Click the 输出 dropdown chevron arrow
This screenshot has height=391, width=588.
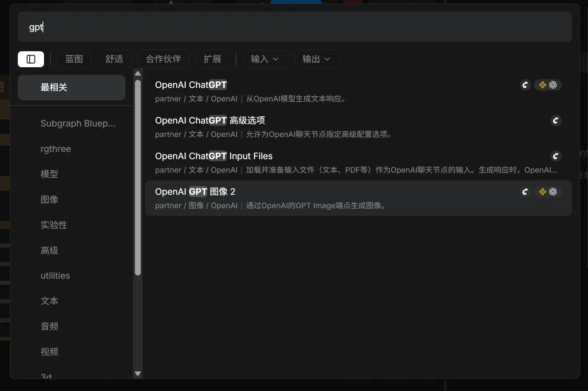pyautogui.click(x=327, y=59)
